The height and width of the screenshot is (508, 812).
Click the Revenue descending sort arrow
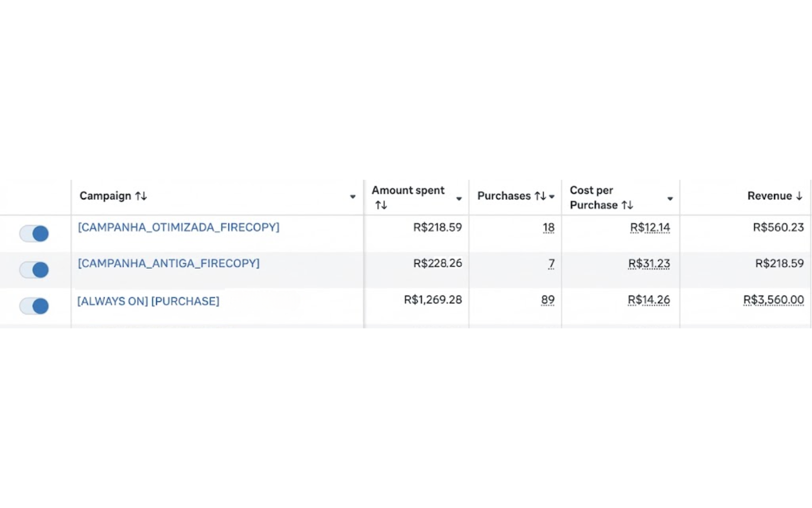(x=799, y=196)
